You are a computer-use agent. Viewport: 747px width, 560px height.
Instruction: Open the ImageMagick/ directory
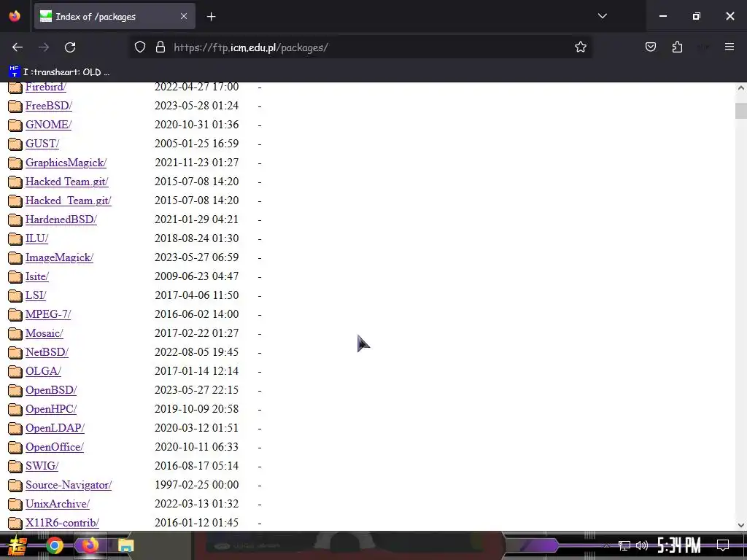click(x=60, y=257)
